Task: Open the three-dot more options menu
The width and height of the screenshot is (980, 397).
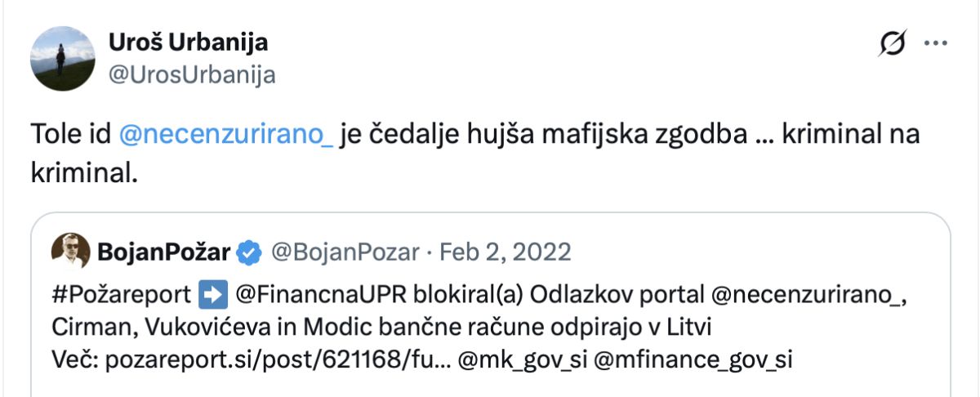Action: click(935, 44)
